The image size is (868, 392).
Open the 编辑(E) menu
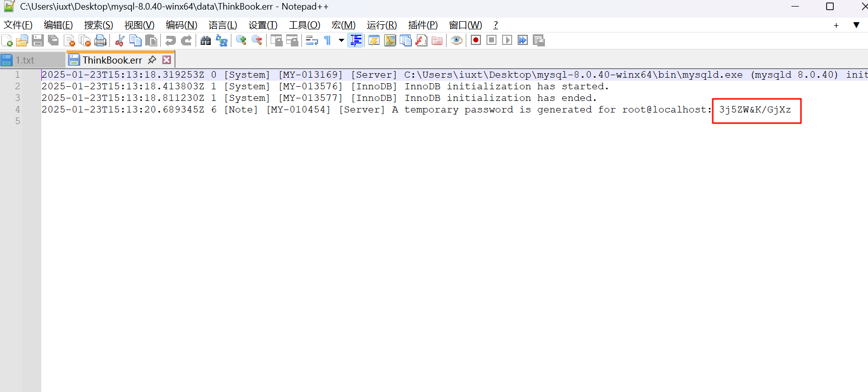point(58,25)
